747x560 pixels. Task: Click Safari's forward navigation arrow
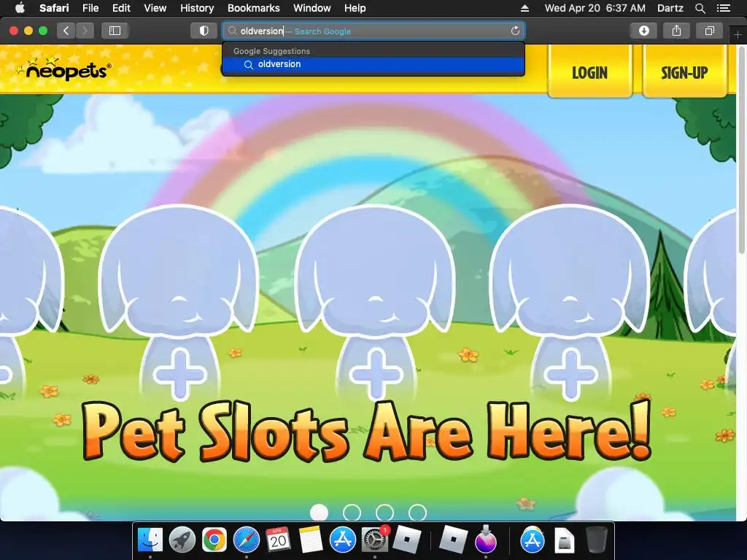click(85, 31)
